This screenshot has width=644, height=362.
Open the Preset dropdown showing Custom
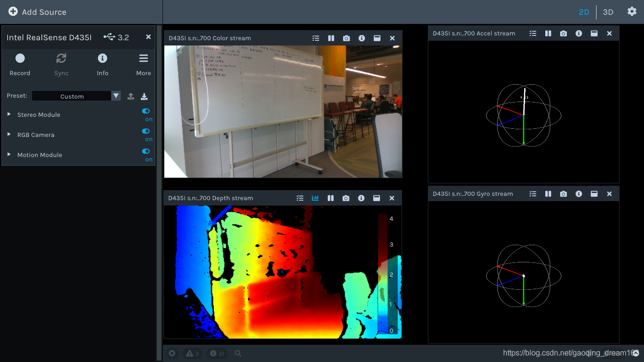pyautogui.click(x=76, y=96)
